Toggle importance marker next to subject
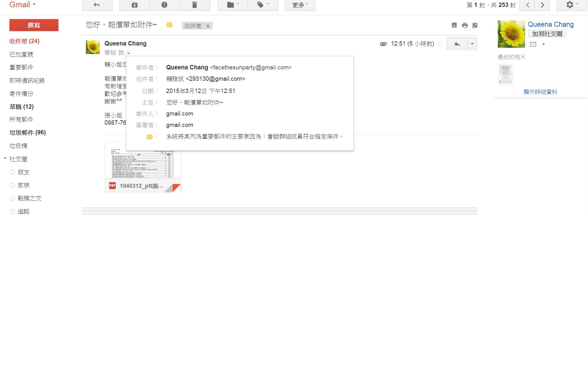 [x=169, y=25]
